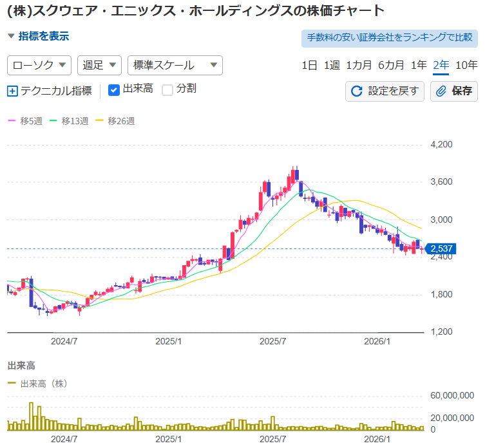Viewport: 485px width, 448px height.
Task: Expand the 指標を表示 section triangle
Action: (10, 37)
